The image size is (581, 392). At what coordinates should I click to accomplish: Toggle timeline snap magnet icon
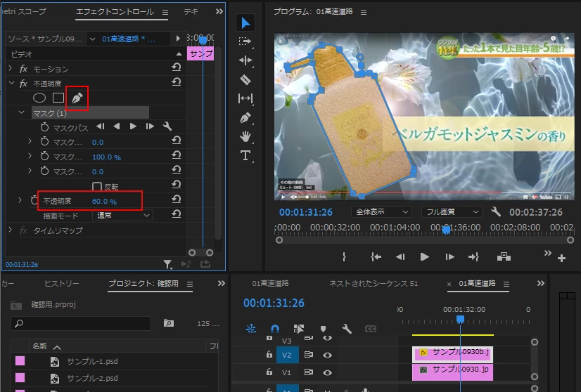(x=274, y=329)
